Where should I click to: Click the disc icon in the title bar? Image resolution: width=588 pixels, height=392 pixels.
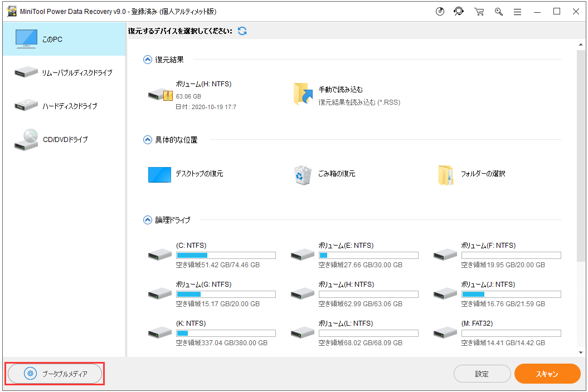point(440,11)
